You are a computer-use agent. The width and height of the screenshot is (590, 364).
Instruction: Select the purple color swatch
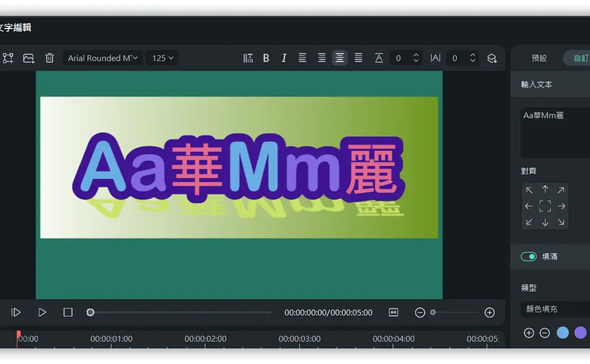click(580, 333)
